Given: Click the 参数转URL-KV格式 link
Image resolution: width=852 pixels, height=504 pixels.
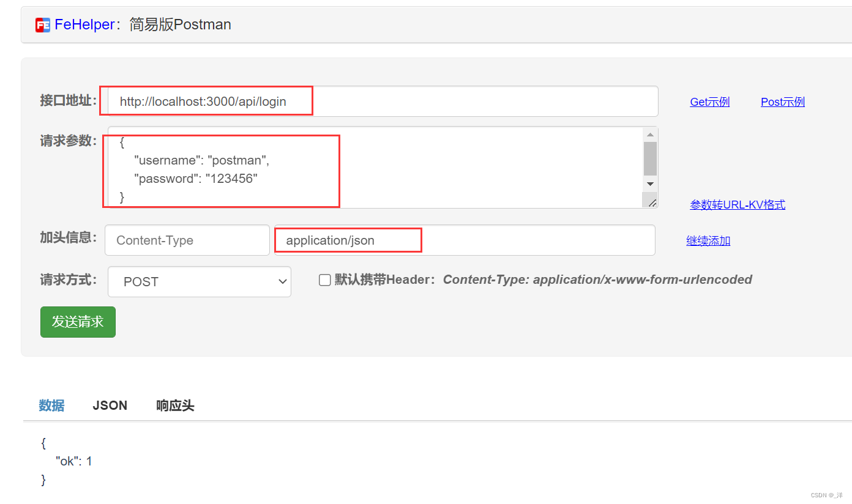Looking at the screenshot, I should pyautogui.click(x=738, y=205).
